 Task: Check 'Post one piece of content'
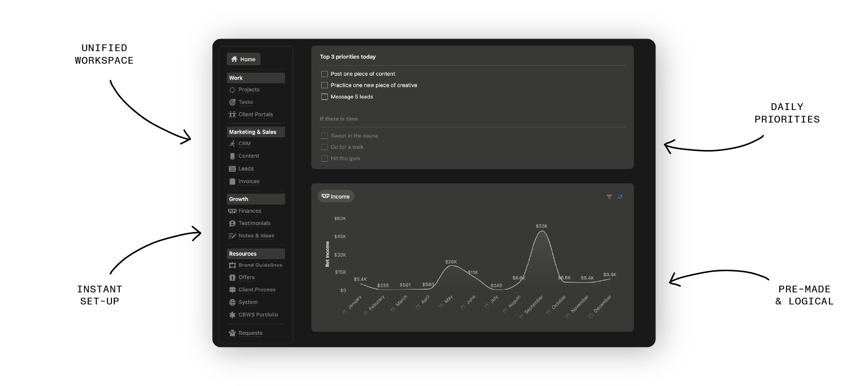[325, 74]
